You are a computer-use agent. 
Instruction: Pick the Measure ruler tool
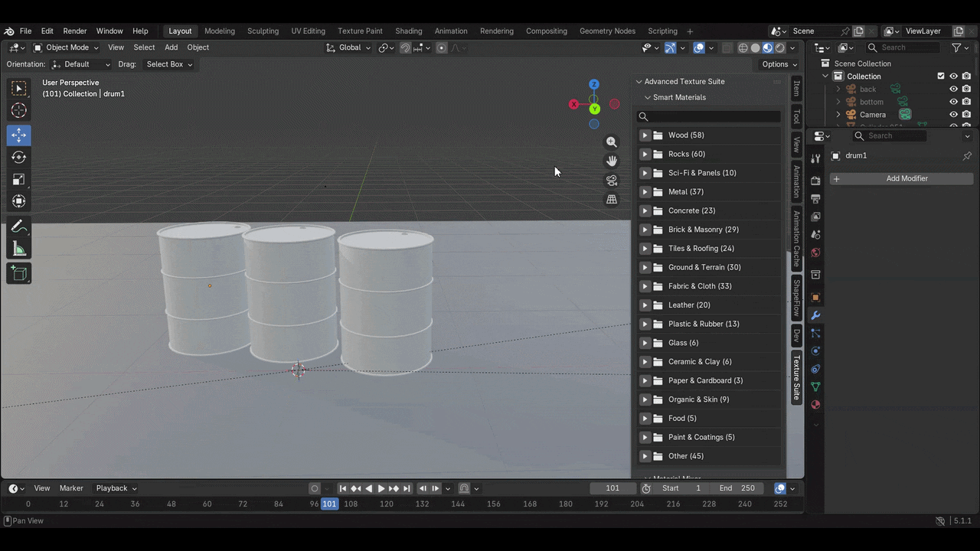click(19, 249)
